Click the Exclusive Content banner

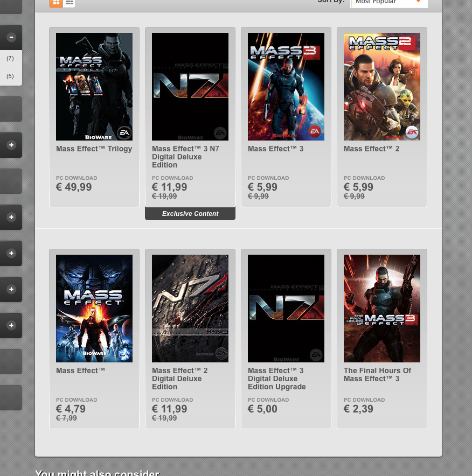tap(190, 213)
